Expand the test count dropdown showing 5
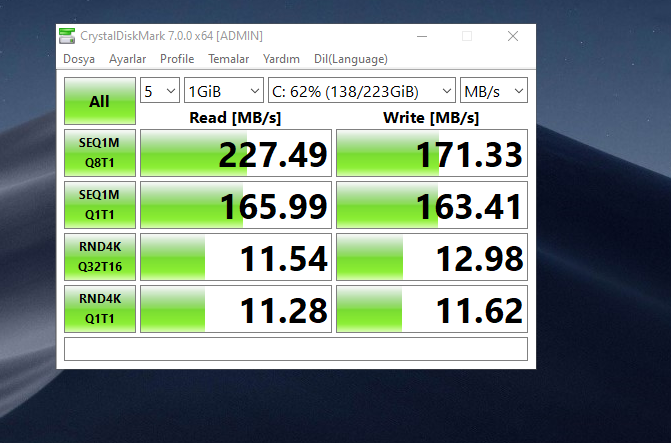The width and height of the screenshot is (671, 443). pos(160,90)
